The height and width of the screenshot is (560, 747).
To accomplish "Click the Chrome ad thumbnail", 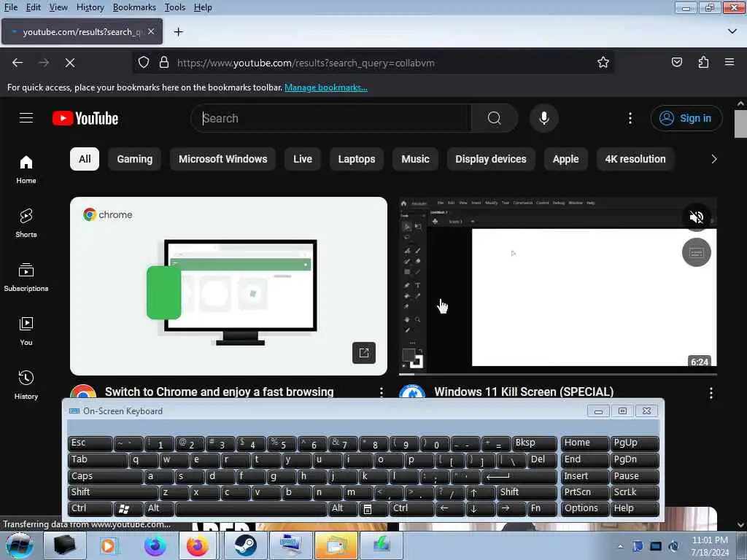I will [x=228, y=286].
